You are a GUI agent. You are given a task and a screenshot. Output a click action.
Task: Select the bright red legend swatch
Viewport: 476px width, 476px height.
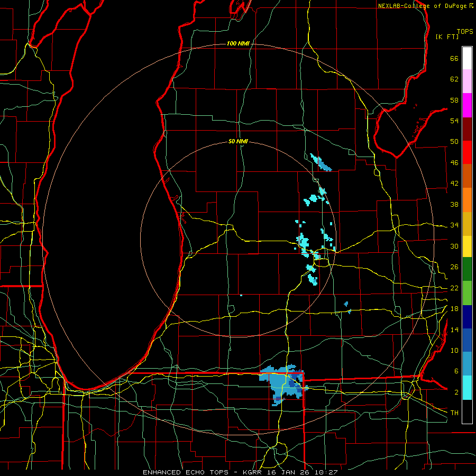tap(467, 152)
